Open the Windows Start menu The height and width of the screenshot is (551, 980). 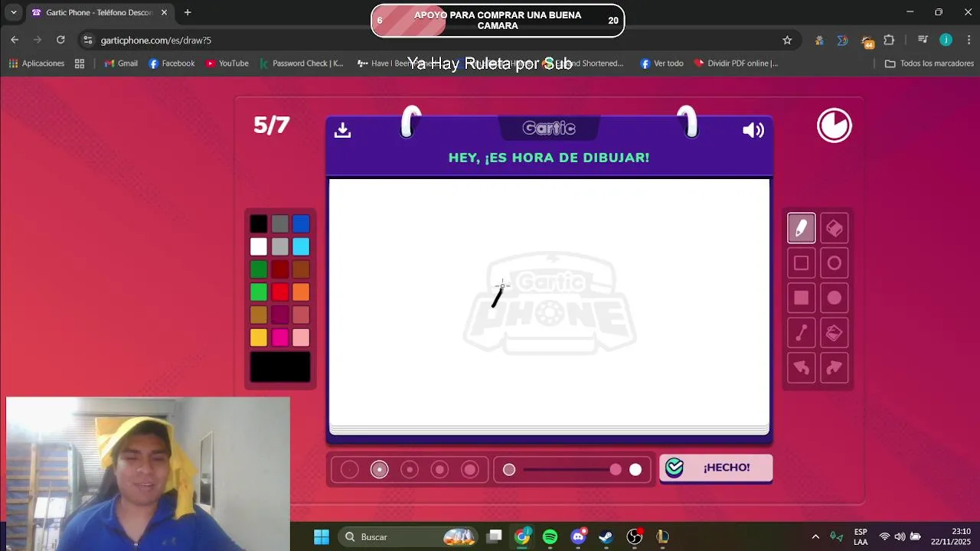tap(322, 537)
